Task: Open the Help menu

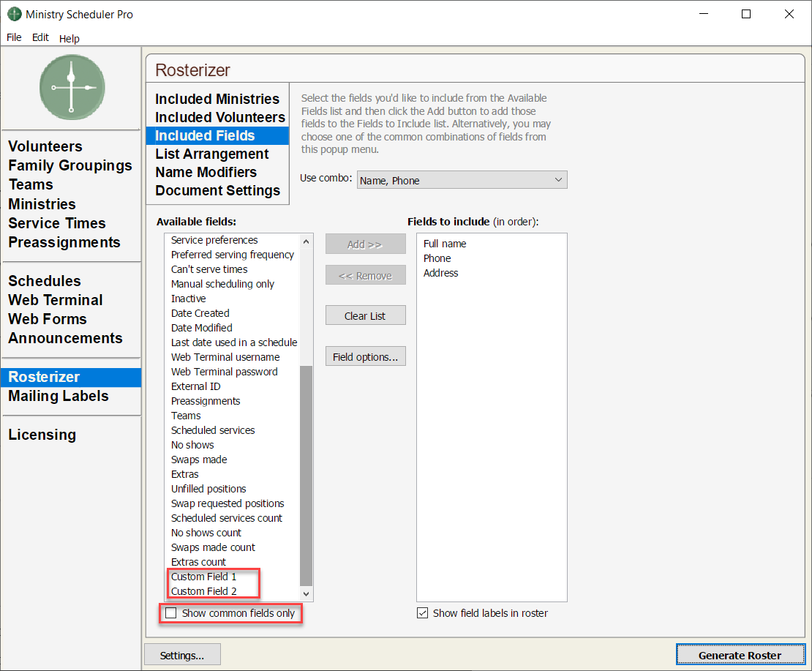Action: 69,38
